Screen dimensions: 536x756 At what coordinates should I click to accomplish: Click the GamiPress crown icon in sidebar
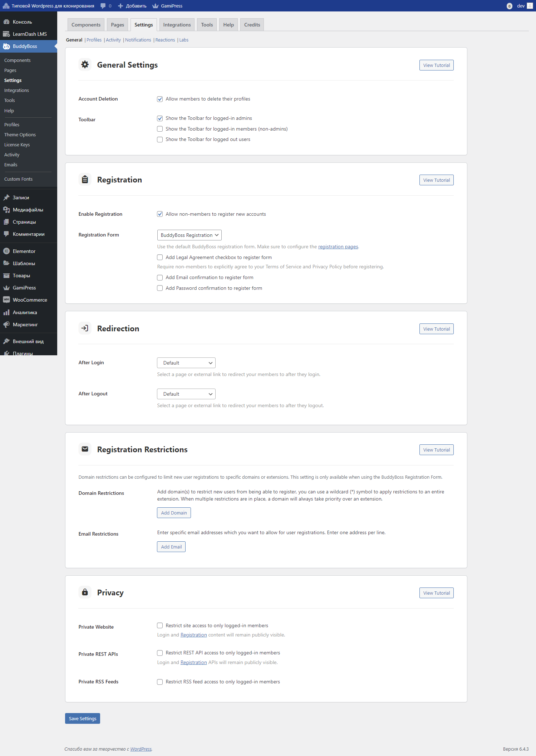pos(6,288)
